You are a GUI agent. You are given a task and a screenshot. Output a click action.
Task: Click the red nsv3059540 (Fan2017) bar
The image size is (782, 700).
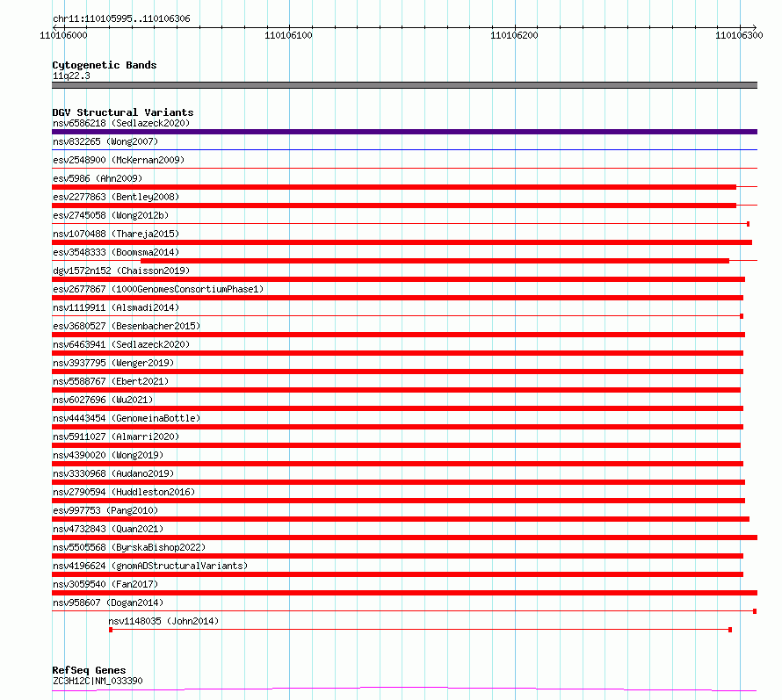(x=404, y=593)
